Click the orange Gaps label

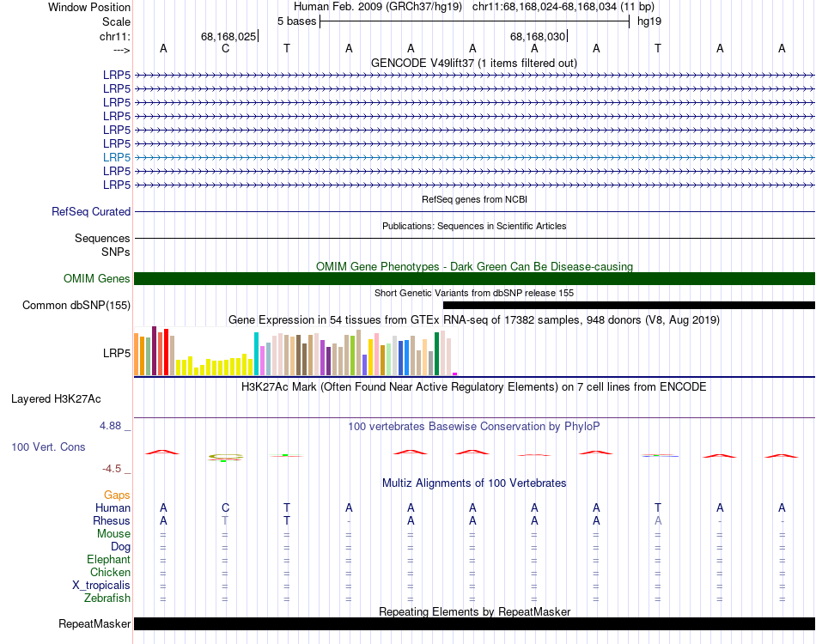pos(117,495)
